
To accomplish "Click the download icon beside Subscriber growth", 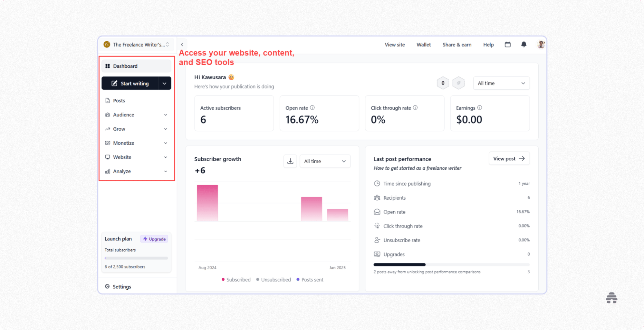I will point(290,161).
